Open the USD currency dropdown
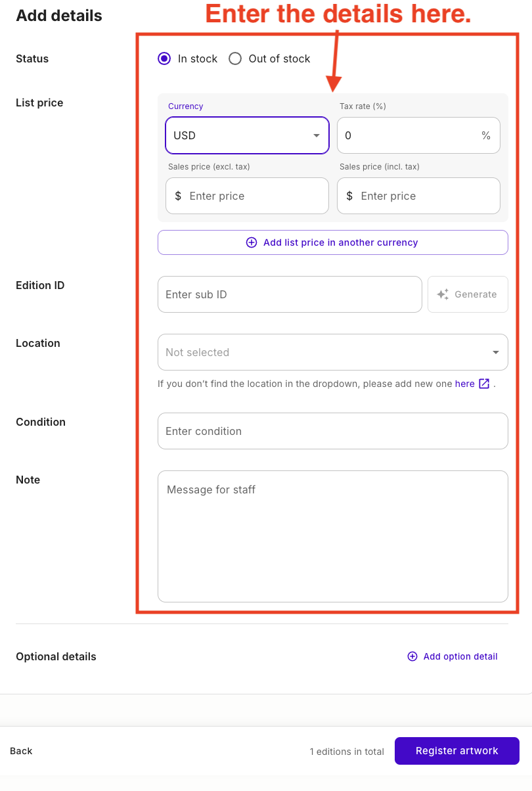The height and width of the screenshot is (791, 532). tap(247, 135)
